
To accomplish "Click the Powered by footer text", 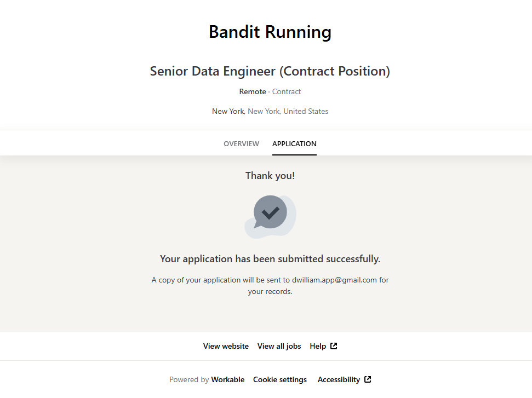I will pyautogui.click(x=189, y=380).
